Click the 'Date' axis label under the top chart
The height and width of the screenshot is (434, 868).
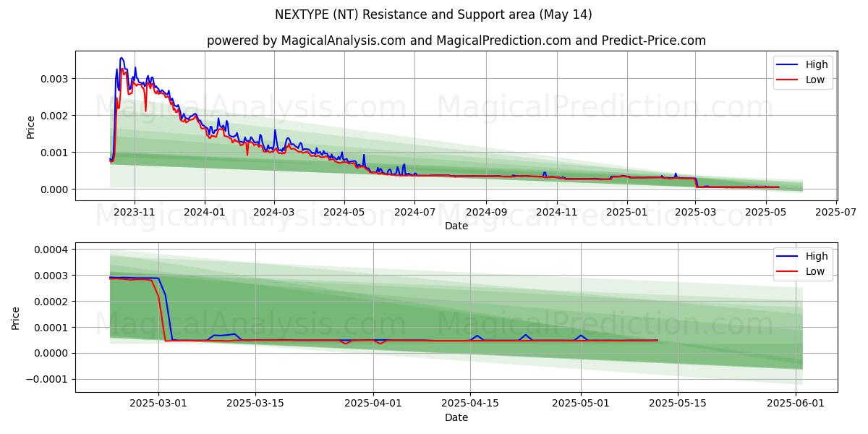click(456, 226)
